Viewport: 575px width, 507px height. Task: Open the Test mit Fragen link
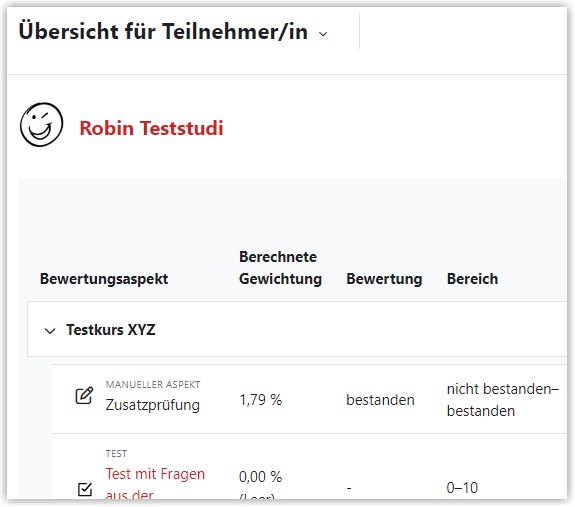pyautogui.click(x=155, y=483)
